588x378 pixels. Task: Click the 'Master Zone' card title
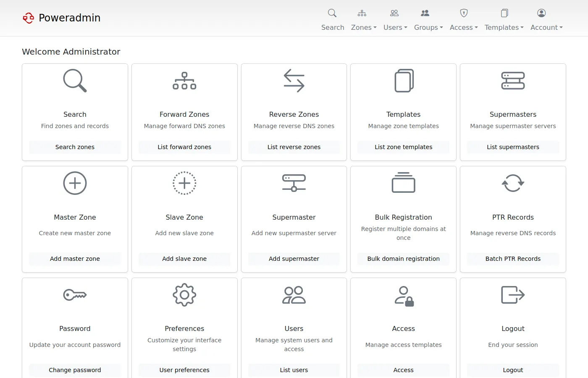[x=75, y=217]
